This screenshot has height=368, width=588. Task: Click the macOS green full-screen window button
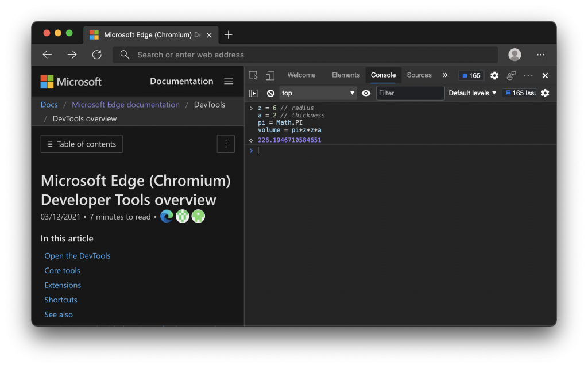point(69,33)
